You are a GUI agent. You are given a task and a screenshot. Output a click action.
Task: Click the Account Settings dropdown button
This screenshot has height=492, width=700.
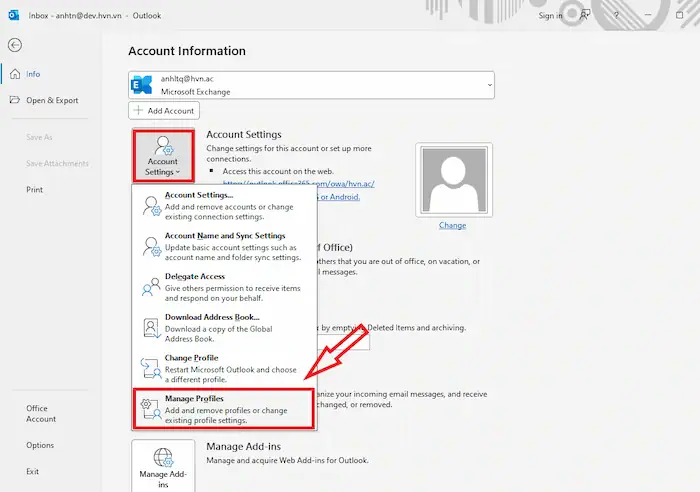coord(163,155)
